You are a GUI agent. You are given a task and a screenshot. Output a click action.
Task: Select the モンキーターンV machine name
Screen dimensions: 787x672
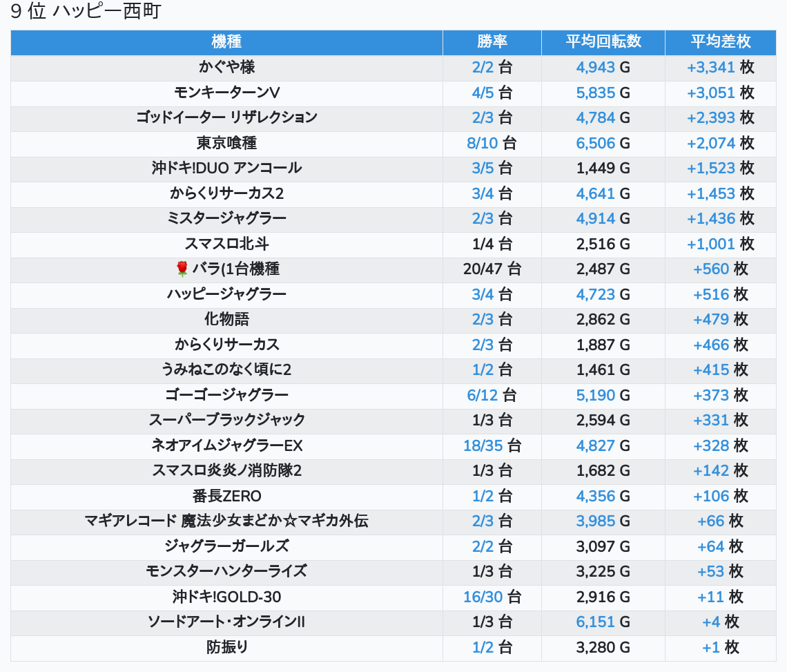[226, 93]
